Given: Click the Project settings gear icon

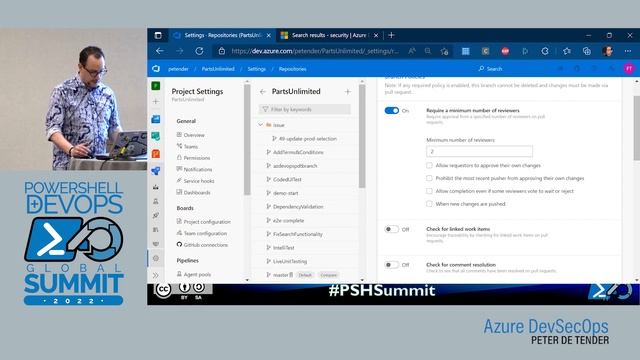Looking at the screenshot, I should point(156,258).
